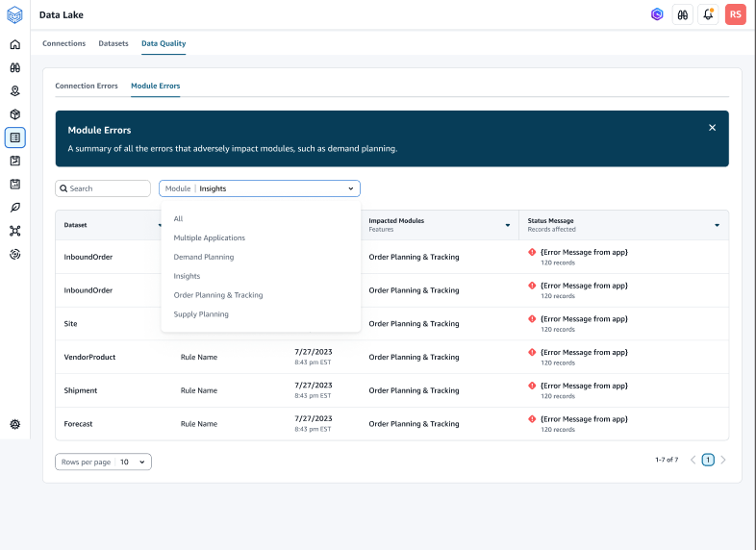This screenshot has height=550, width=756.
Task: Open Rows per page dropdown
Action: (103, 462)
